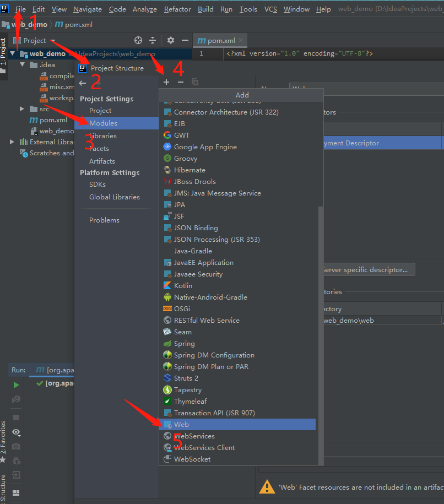Viewport: 444px width, 504px height.
Task: Expand External Libraries node
Action: (12, 142)
